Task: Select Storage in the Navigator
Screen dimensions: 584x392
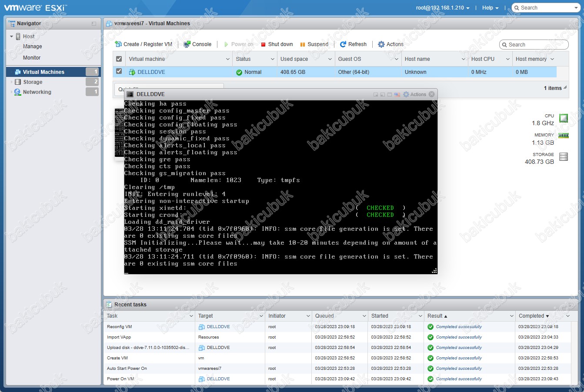Action: click(x=33, y=82)
